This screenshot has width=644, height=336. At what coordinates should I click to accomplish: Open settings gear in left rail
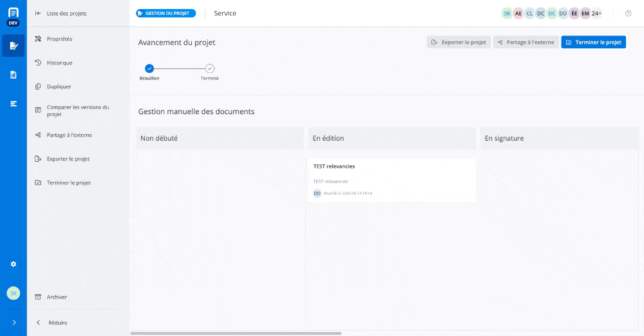click(x=13, y=264)
